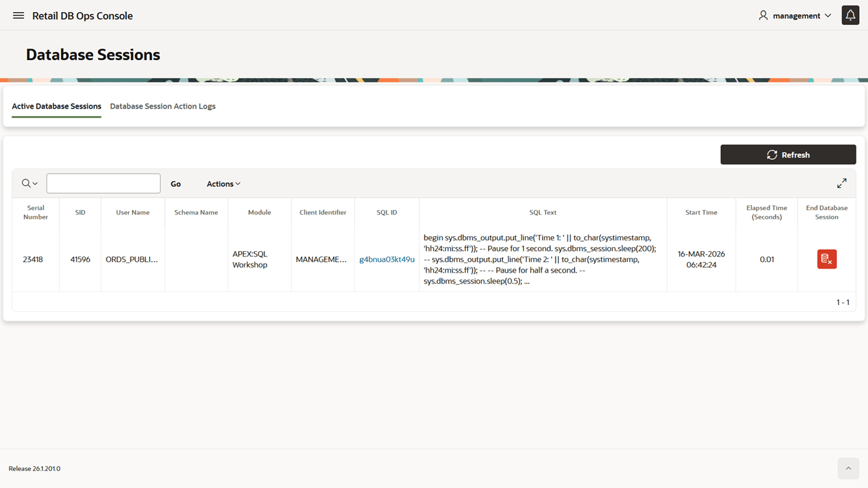Click the Start Time column header
The image size is (868, 488).
tap(701, 213)
